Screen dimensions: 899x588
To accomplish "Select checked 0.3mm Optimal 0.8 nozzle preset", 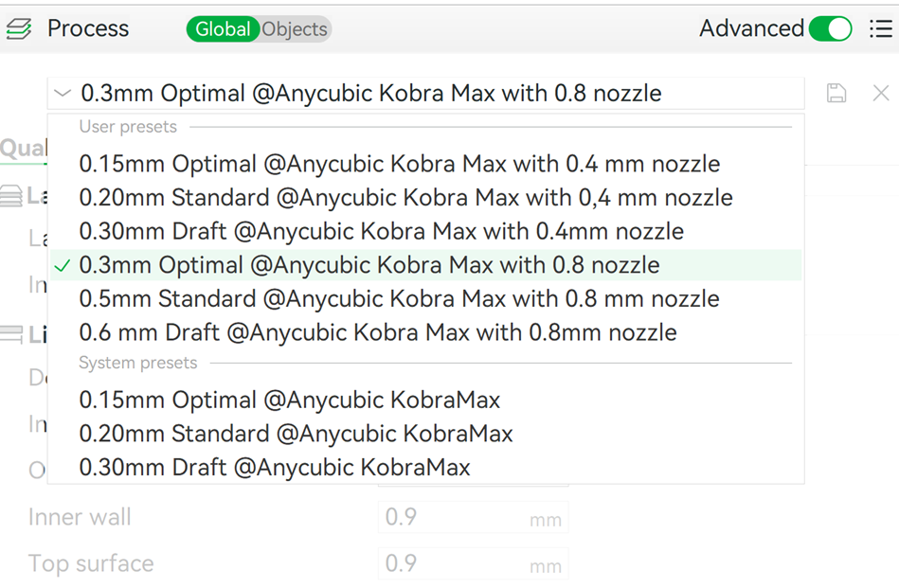I will click(x=369, y=265).
